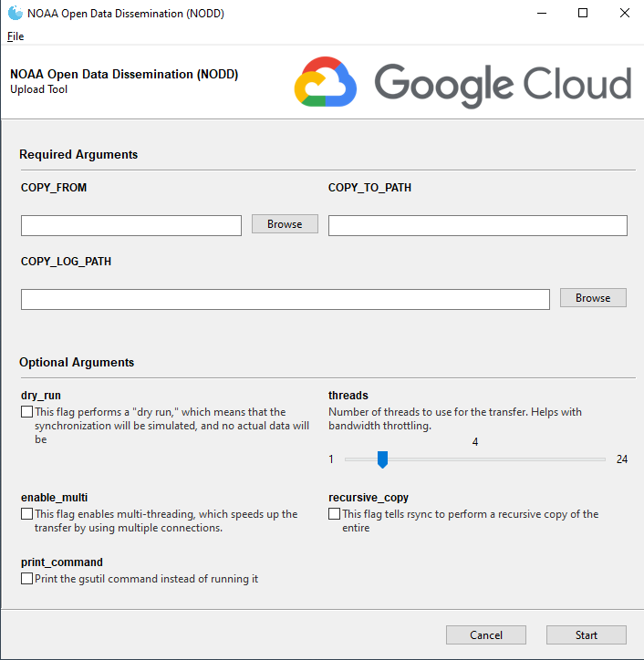Click the 'Optional Arguments' heading

point(77,363)
